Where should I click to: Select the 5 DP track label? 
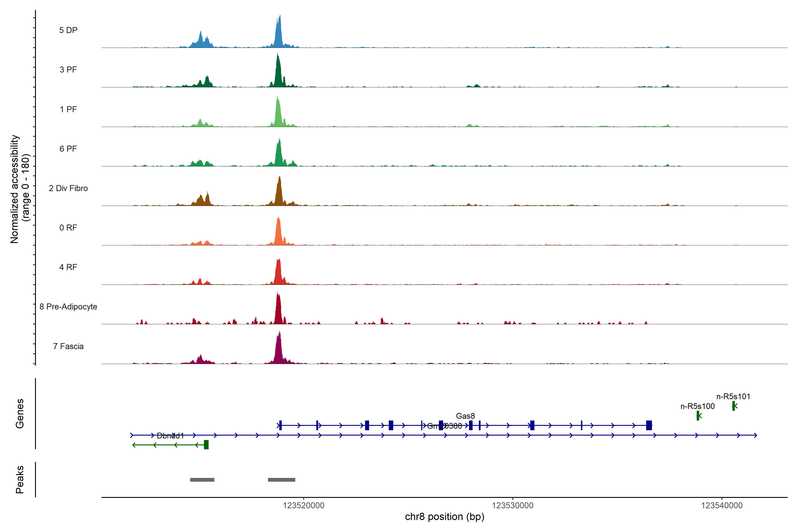pyautogui.click(x=68, y=30)
